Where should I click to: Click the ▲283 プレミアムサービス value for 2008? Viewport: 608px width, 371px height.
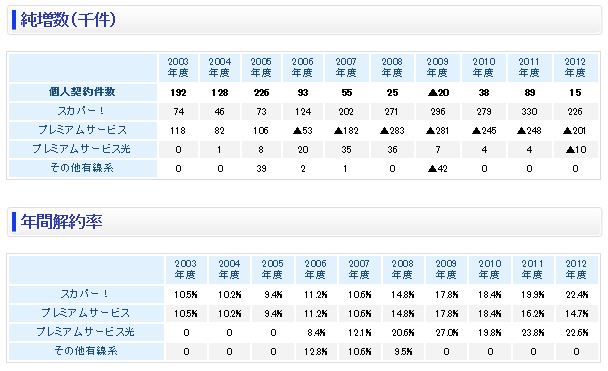(x=392, y=131)
